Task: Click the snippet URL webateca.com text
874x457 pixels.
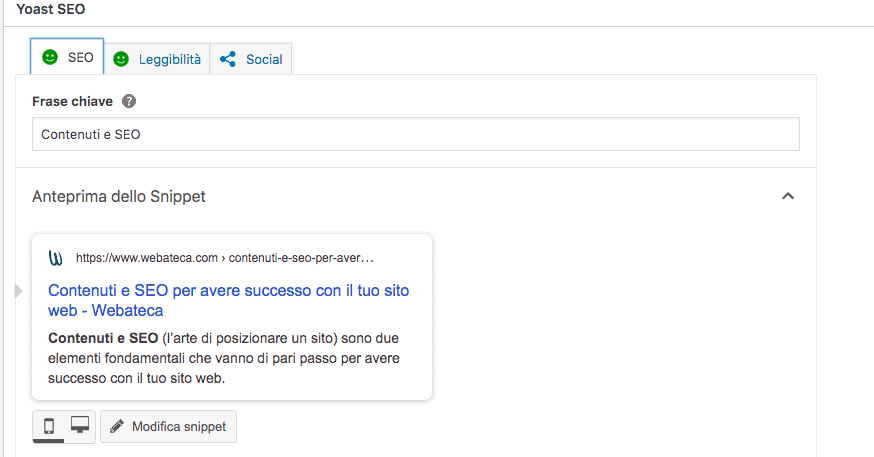Action: pyautogui.click(x=225, y=258)
